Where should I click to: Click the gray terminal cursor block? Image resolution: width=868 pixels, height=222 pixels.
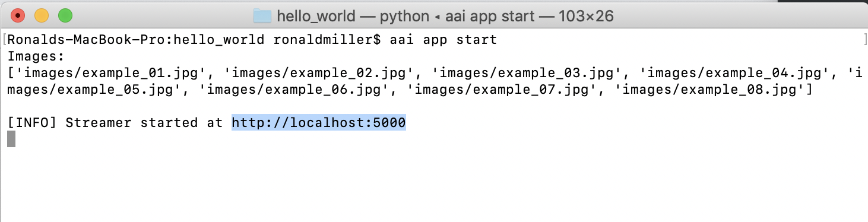click(x=11, y=139)
